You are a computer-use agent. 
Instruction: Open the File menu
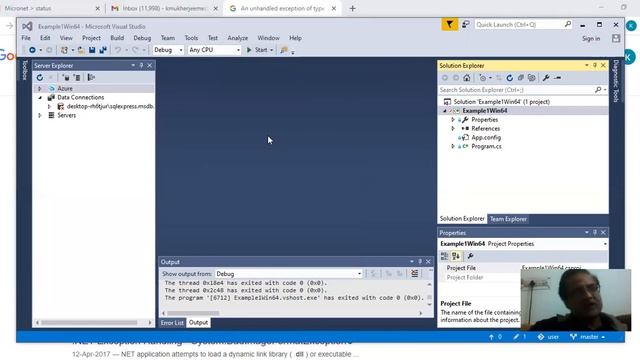click(26, 38)
